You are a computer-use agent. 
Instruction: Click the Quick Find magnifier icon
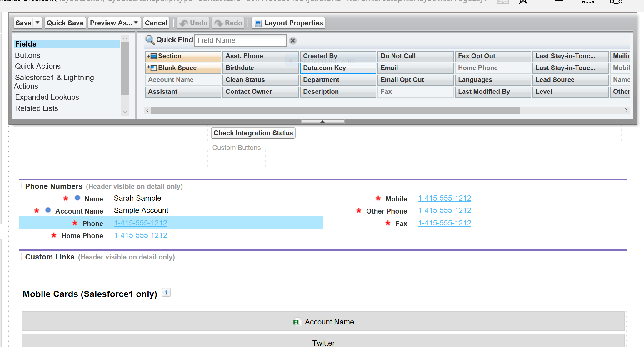(x=150, y=40)
